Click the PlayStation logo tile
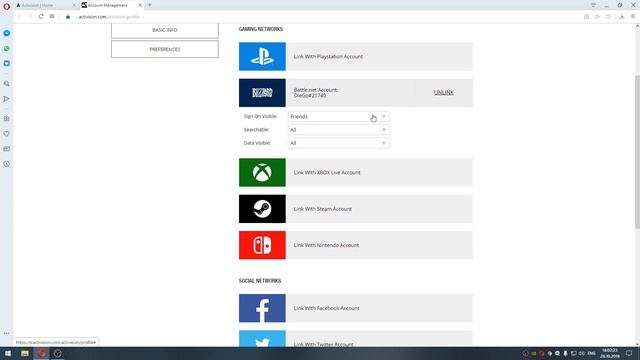This screenshot has height=360, width=640. click(262, 56)
